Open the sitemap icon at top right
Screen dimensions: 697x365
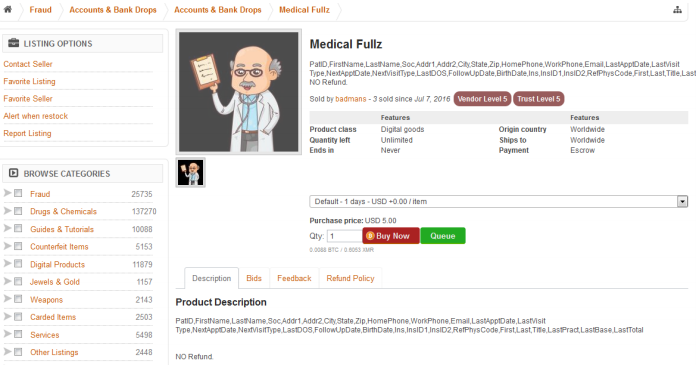tap(677, 10)
